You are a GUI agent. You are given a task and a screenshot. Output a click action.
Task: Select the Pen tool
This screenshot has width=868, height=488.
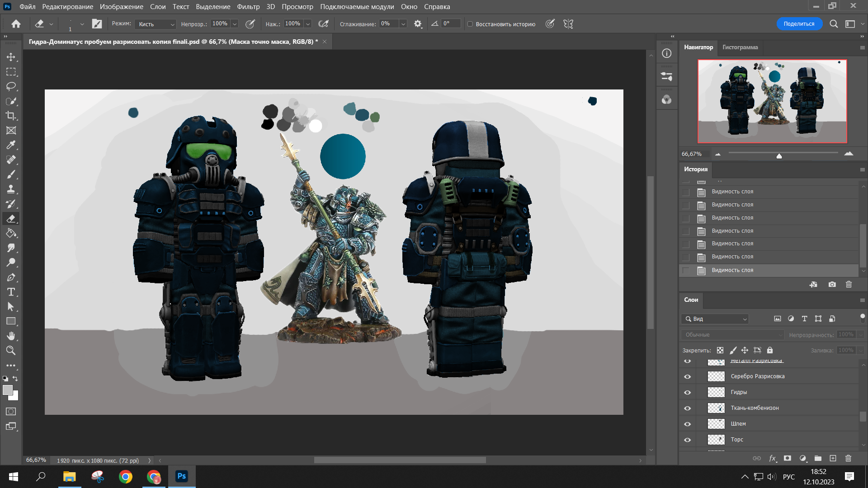(x=11, y=277)
